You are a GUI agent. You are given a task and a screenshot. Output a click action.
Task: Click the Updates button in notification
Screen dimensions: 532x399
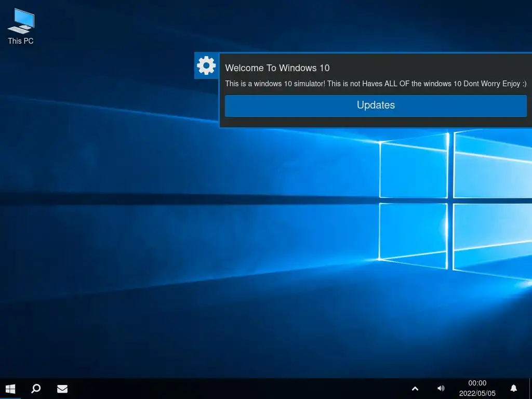376,105
